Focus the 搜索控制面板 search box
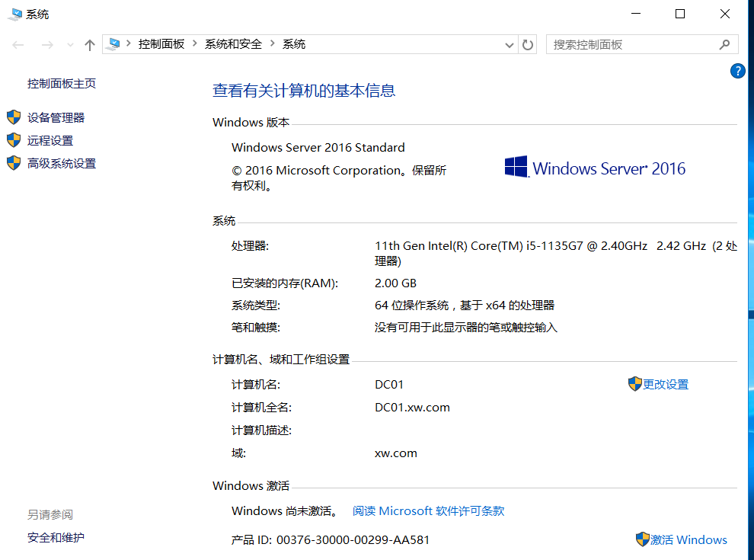The image size is (754, 560). [642, 44]
